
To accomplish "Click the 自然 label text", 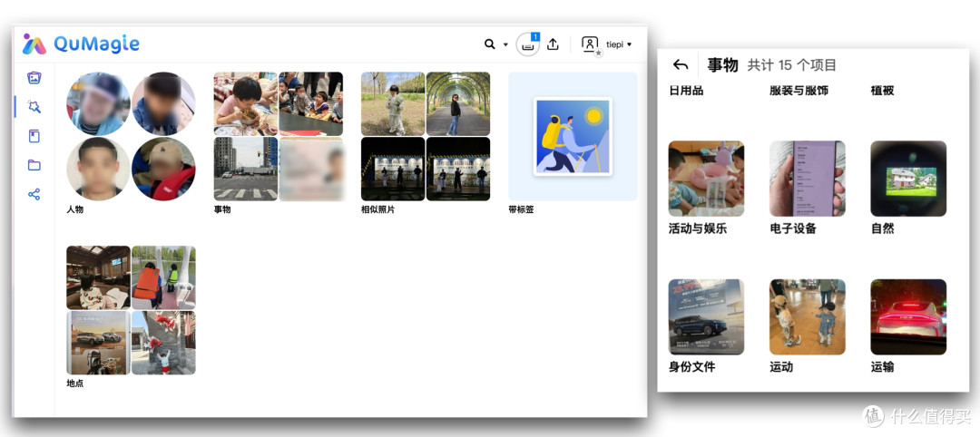I will tap(883, 228).
